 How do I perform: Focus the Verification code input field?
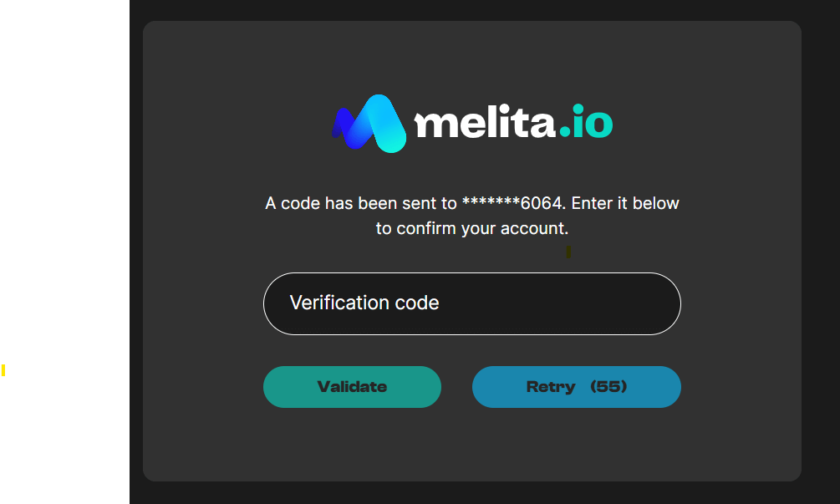(471, 303)
